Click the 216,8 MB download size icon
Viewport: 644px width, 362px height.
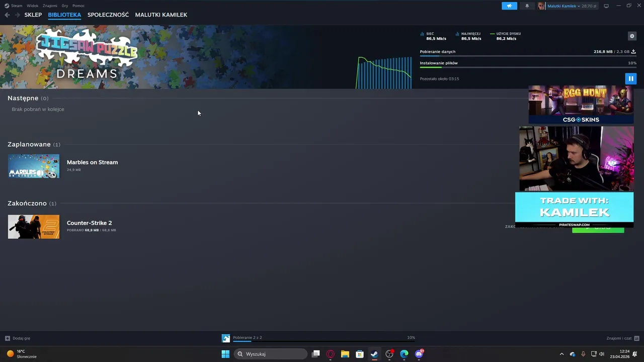pyautogui.click(x=633, y=51)
